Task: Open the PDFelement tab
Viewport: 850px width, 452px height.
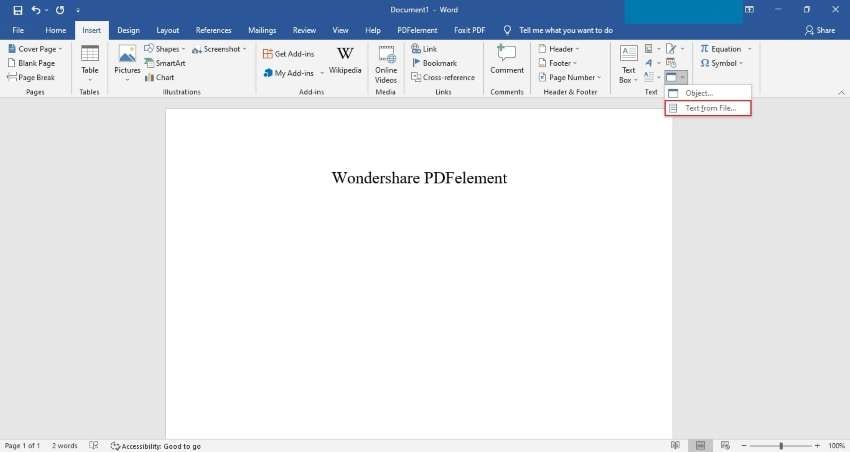Action: point(417,30)
